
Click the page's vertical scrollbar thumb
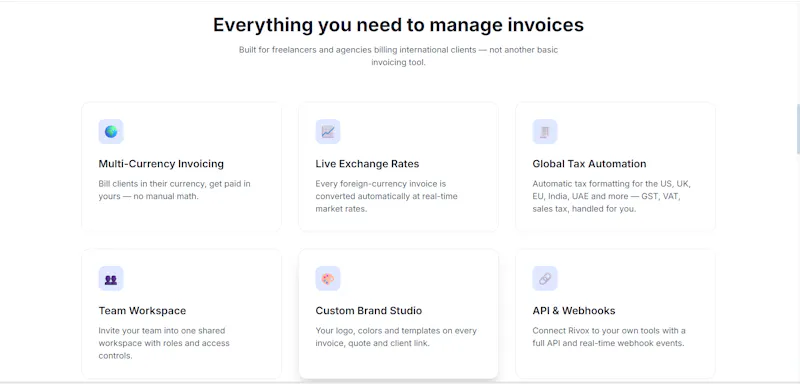[798, 129]
